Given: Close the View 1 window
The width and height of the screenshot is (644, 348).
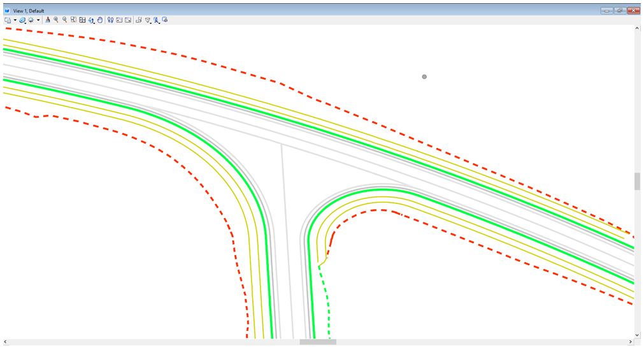Looking at the screenshot, I should coord(633,11).
